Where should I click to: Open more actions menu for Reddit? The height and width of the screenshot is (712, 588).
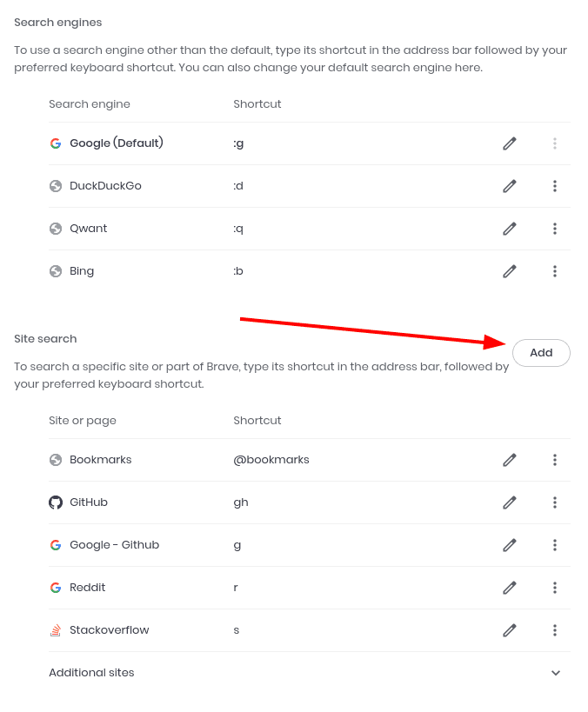[x=555, y=588]
